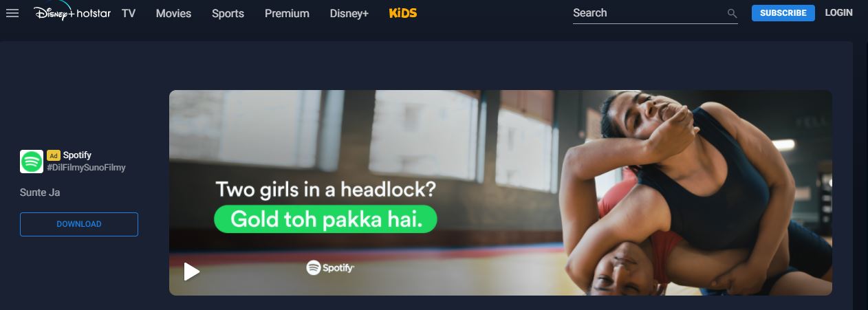Play the Spotify ad video
The image size is (868, 310).
(192, 272)
